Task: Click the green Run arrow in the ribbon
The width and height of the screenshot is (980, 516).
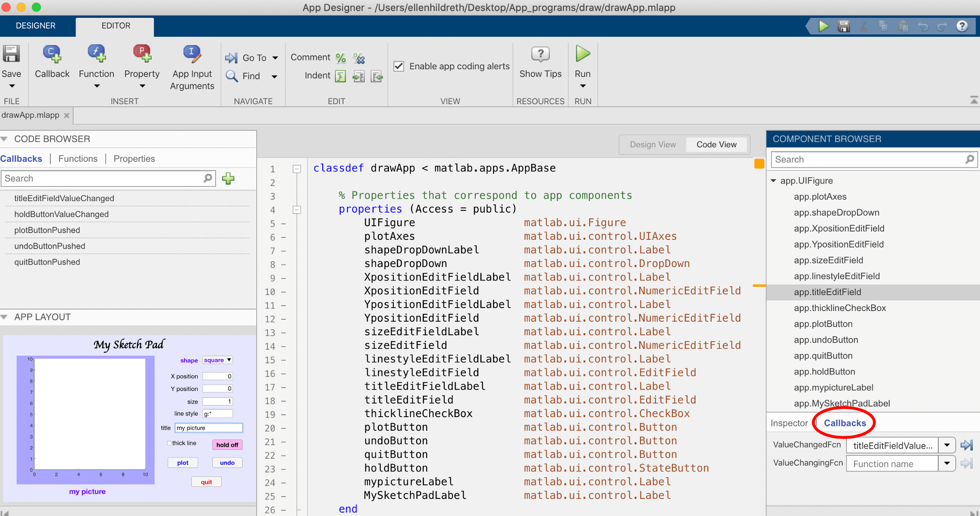Action: [x=582, y=54]
